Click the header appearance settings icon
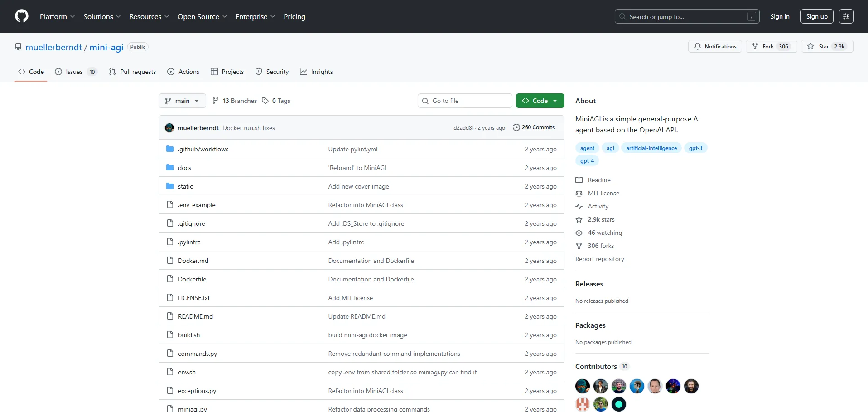 pyautogui.click(x=846, y=16)
